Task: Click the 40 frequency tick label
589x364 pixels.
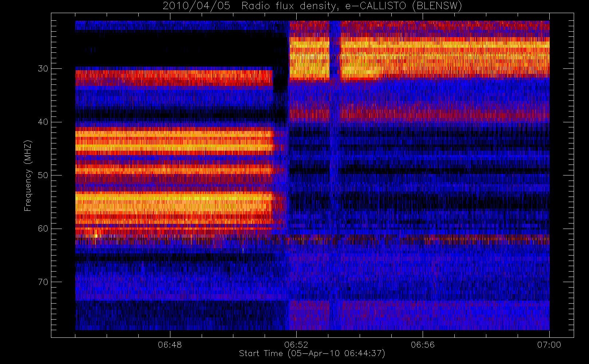Action: pos(43,122)
